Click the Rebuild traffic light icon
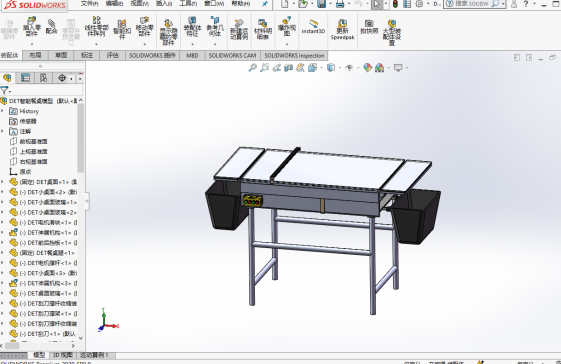This screenshot has height=364, width=561. pos(395,4)
